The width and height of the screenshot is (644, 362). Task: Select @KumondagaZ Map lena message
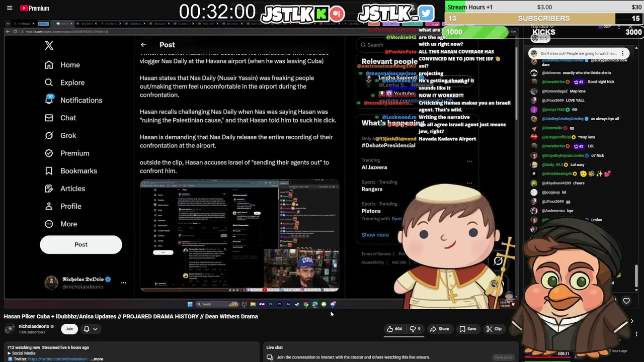pyautogui.click(x=558, y=91)
